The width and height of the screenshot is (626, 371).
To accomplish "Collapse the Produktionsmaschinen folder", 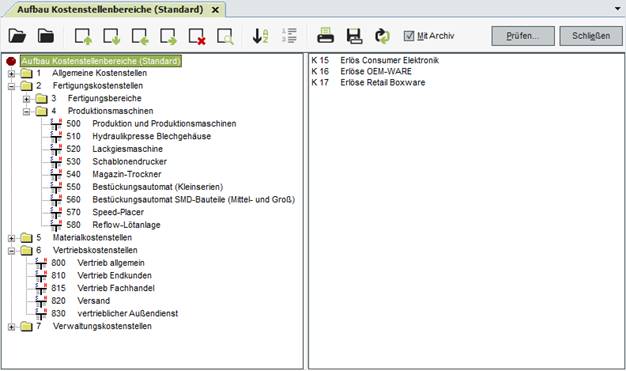I will [x=26, y=111].
